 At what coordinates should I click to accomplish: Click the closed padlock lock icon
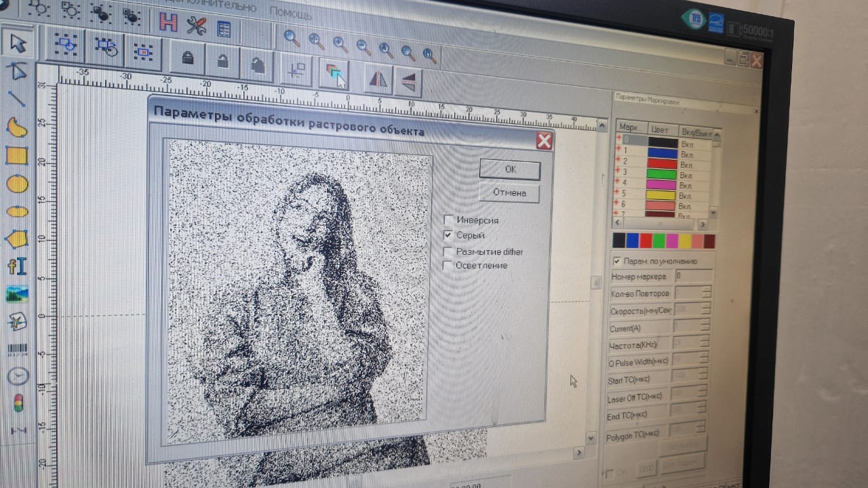pyautogui.click(x=188, y=60)
